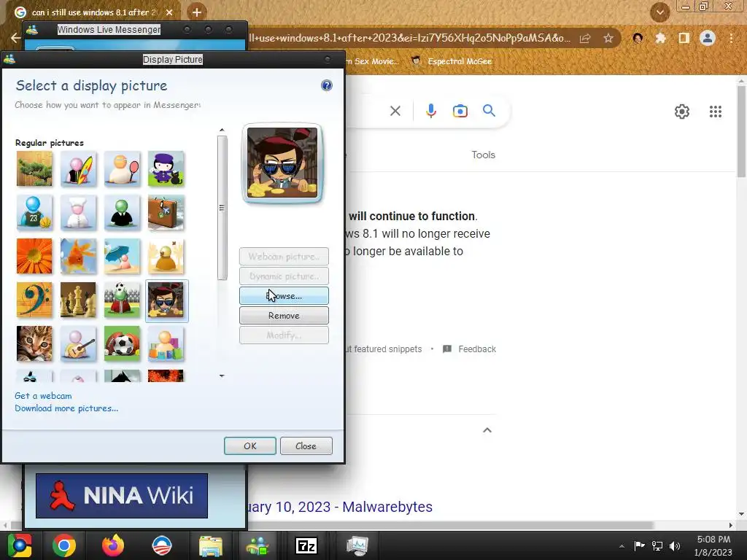747x560 pixels.
Task: Open Chrome tab search dropdown
Action: (659, 12)
